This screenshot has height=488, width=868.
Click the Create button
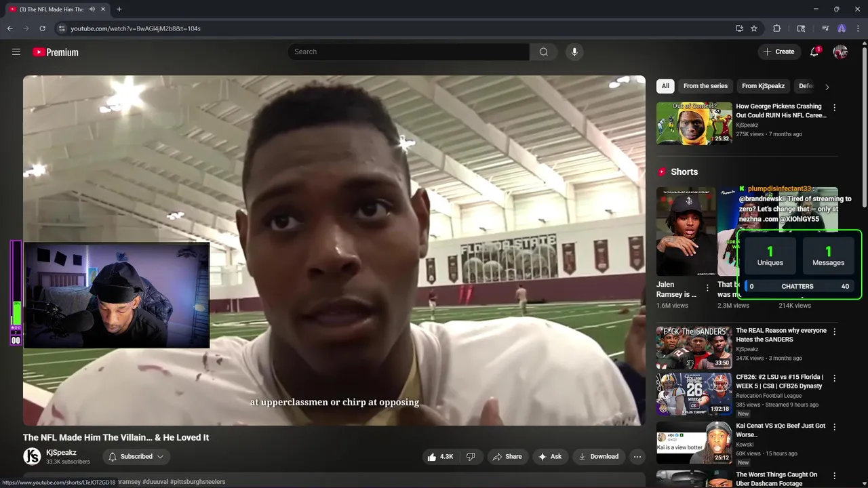point(778,52)
